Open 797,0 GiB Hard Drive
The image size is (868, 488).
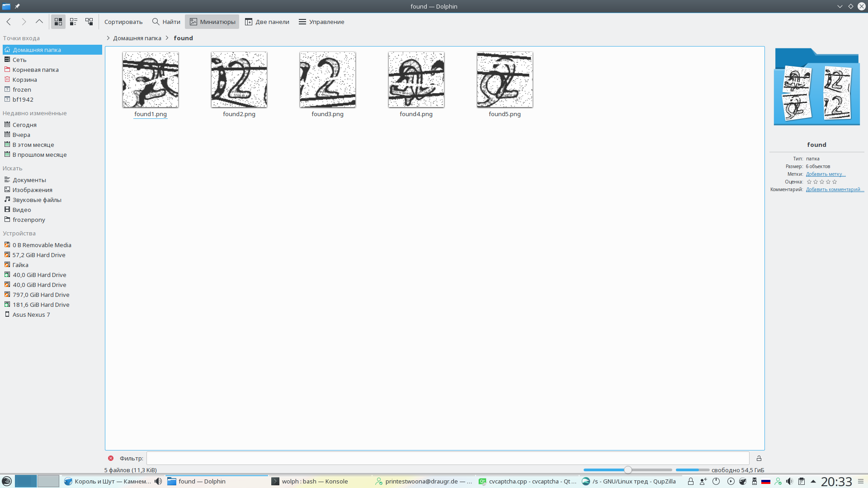(52, 295)
